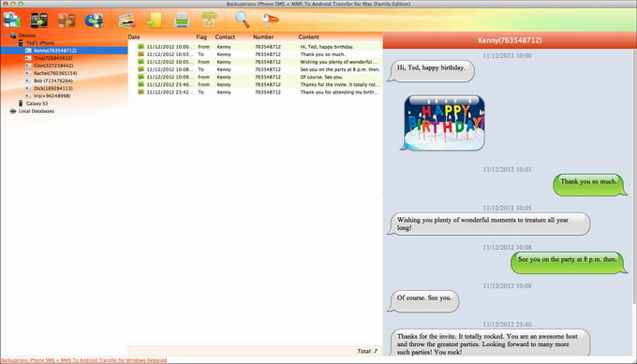Click the Kenny(763548712) chat header
Screen dimensions: 637x364
(510, 40)
